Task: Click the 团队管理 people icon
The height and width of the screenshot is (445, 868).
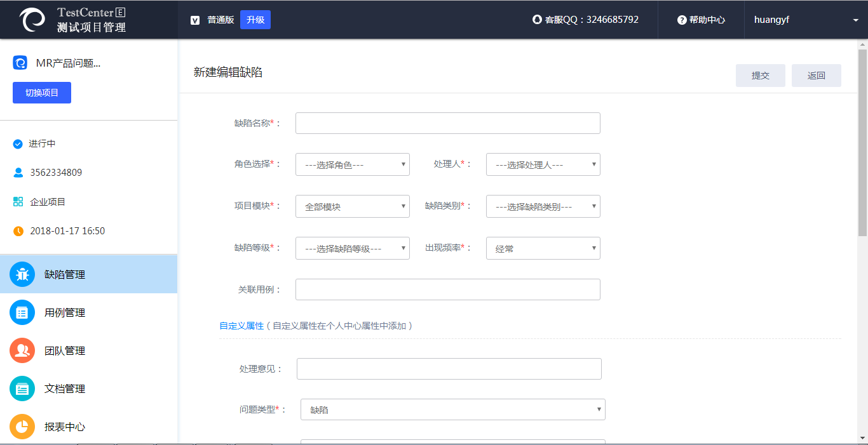Action: coord(22,350)
